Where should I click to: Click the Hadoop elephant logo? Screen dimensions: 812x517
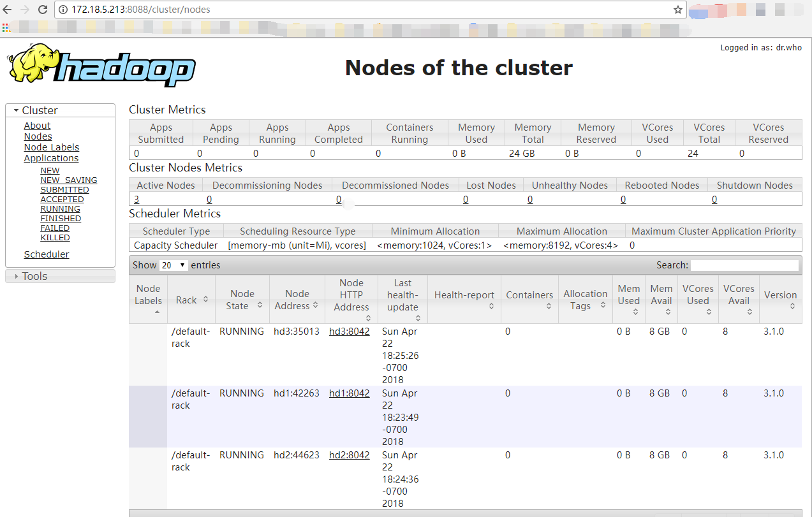[x=102, y=66]
